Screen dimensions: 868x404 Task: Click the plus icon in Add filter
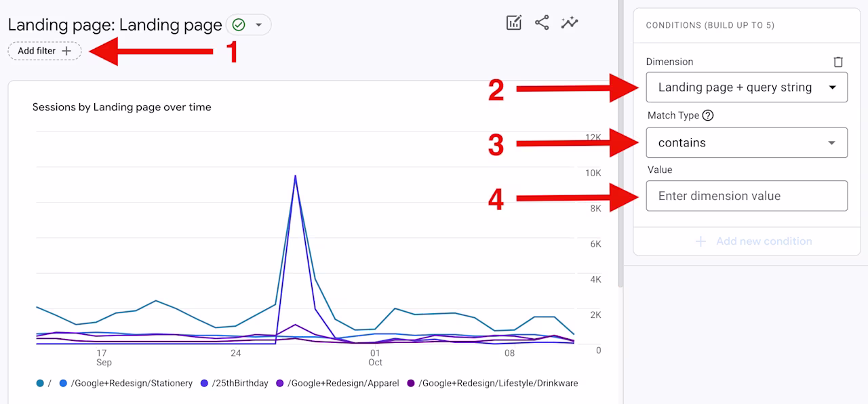tap(66, 51)
